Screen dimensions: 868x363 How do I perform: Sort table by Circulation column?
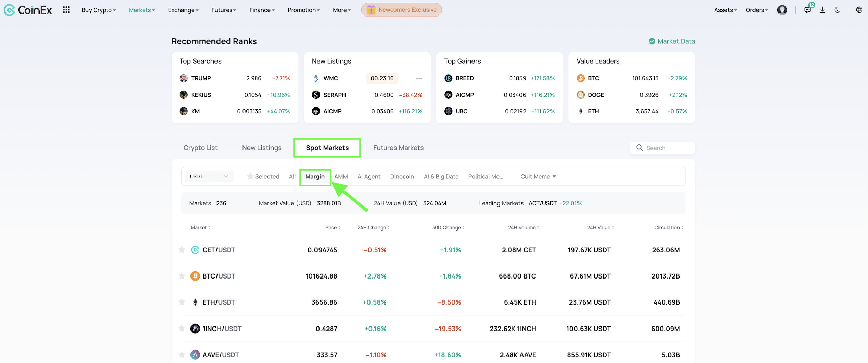tap(669, 228)
